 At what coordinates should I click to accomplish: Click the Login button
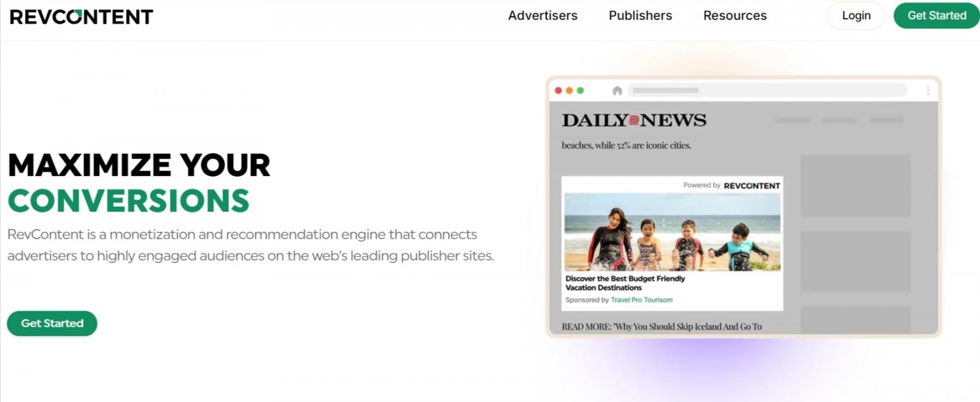pos(856,16)
